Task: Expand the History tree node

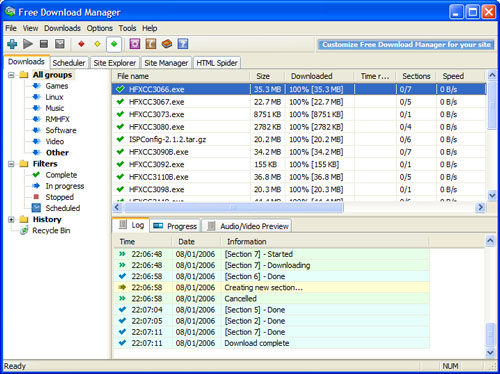Action: tap(11, 220)
